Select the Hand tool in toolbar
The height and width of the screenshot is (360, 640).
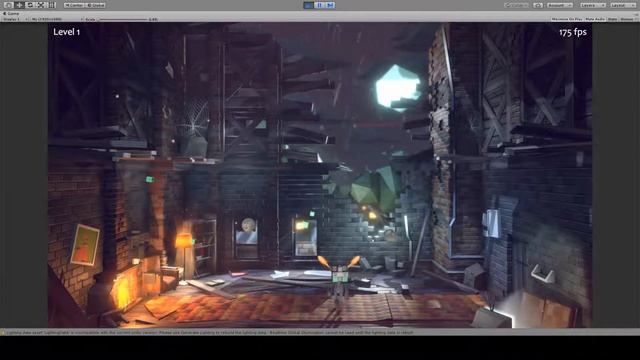pyautogui.click(x=8, y=5)
